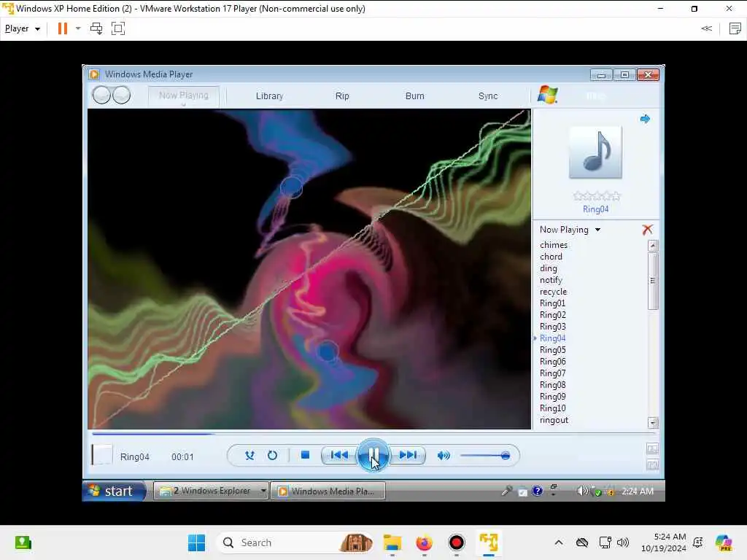This screenshot has height=560, width=747.
Task: Click the Windows Media Player taskbar button
Action: click(328, 491)
